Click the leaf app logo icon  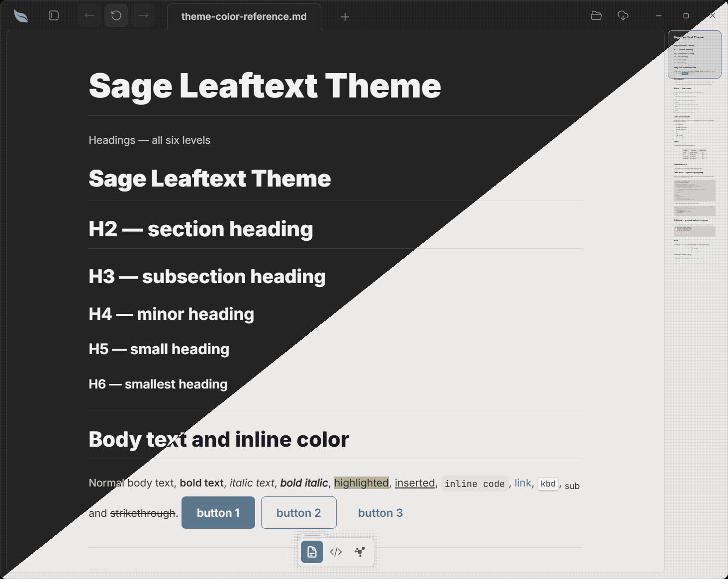click(21, 16)
